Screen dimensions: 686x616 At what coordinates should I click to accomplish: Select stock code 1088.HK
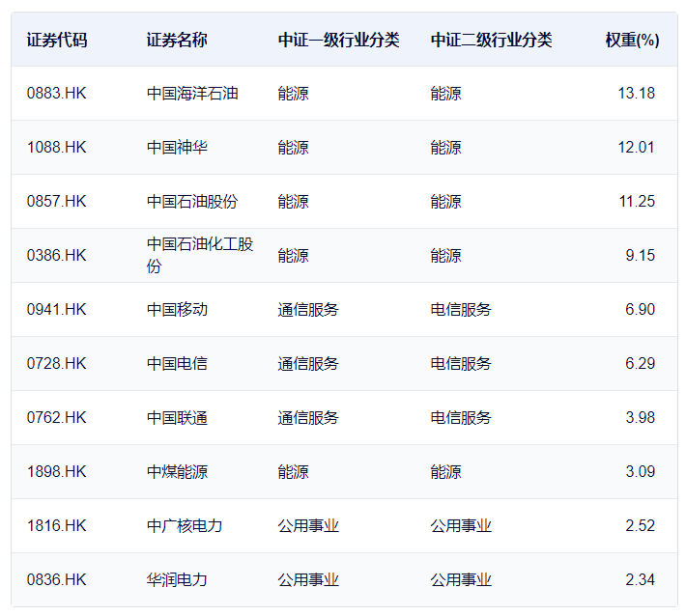(56, 148)
